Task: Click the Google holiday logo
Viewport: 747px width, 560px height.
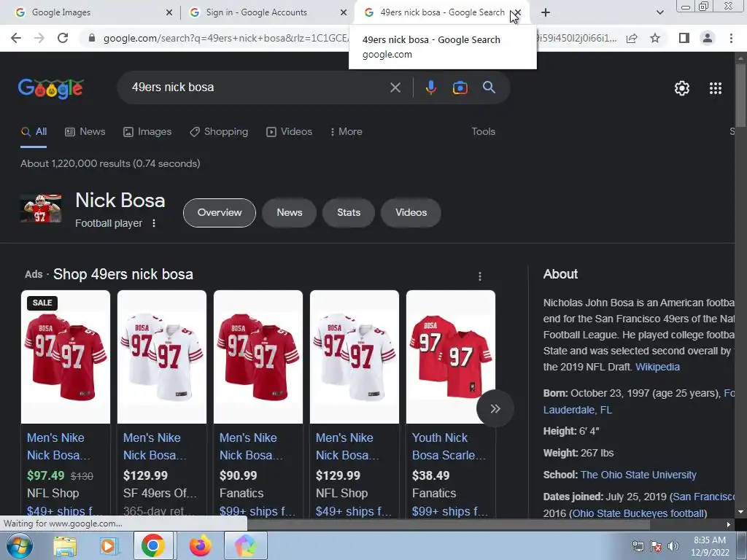Action: point(50,88)
